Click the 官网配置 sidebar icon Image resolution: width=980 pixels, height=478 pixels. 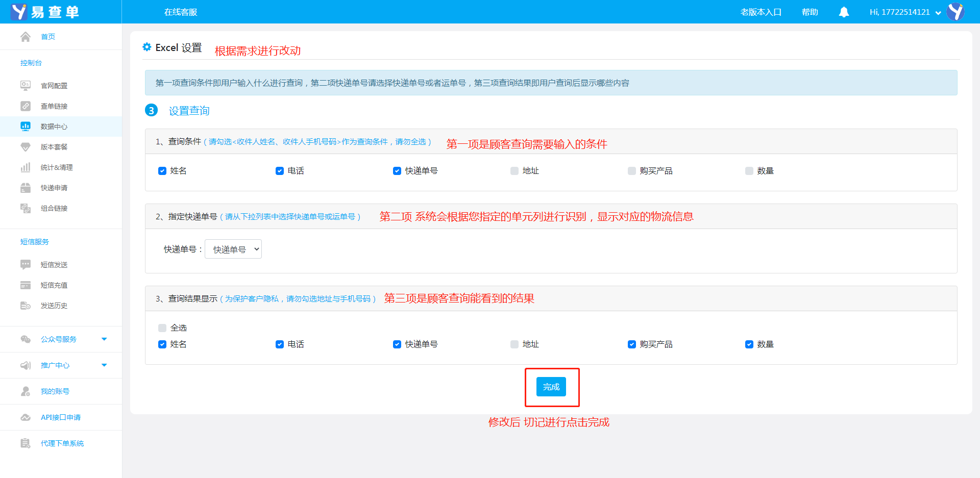pyautogui.click(x=26, y=86)
